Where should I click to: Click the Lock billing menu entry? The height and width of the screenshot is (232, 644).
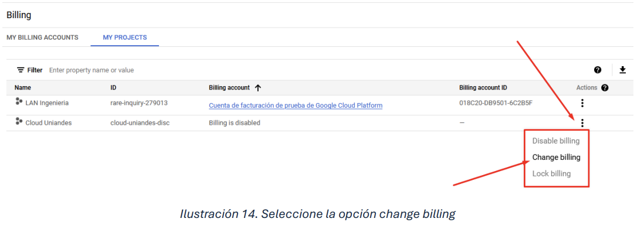(551, 173)
